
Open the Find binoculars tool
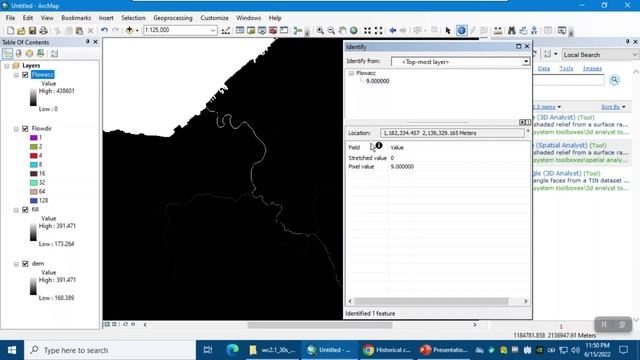(511, 31)
